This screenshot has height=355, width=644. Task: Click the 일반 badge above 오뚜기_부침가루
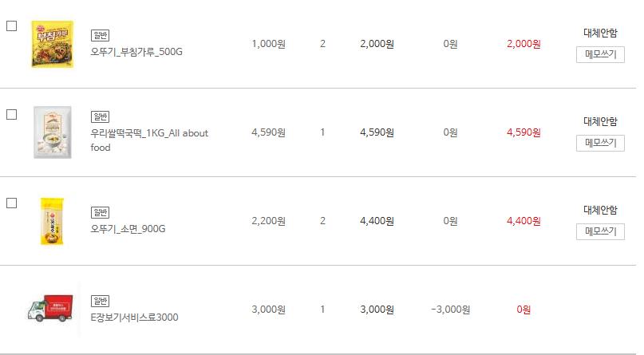click(101, 35)
